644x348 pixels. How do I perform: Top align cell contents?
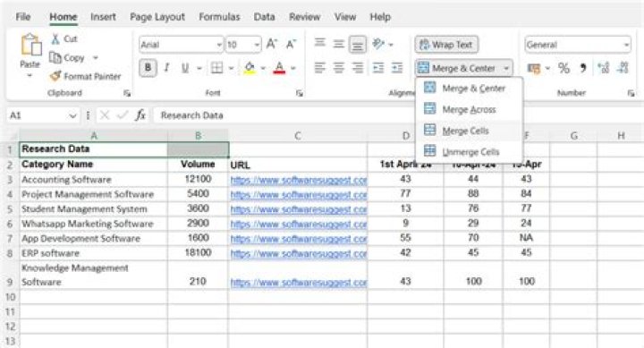point(320,43)
